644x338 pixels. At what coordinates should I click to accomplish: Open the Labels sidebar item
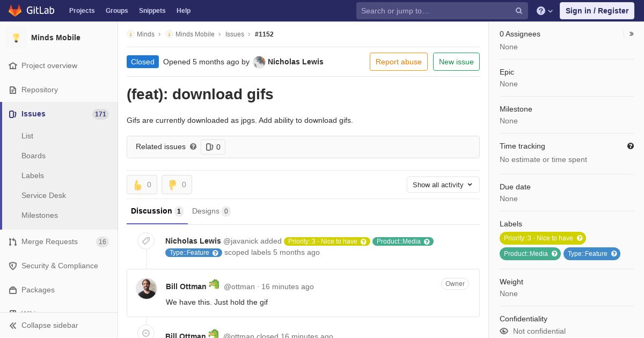(x=33, y=175)
